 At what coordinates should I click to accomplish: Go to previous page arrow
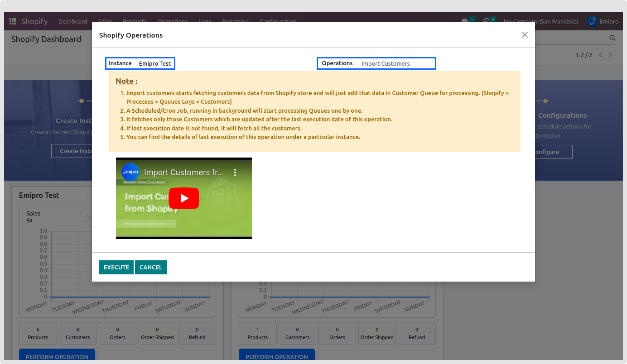pos(601,55)
